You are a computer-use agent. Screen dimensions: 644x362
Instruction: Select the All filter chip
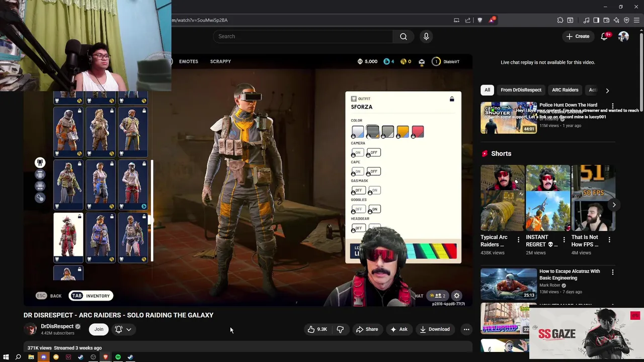pyautogui.click(x=487, y=90)
